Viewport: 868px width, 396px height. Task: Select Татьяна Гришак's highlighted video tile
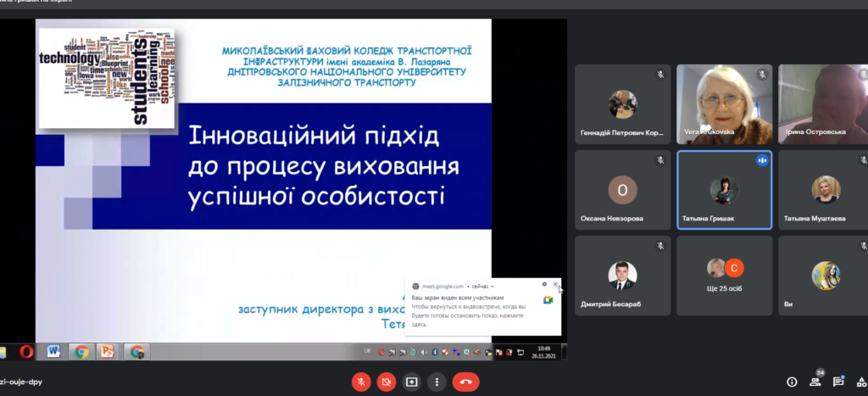724,190
